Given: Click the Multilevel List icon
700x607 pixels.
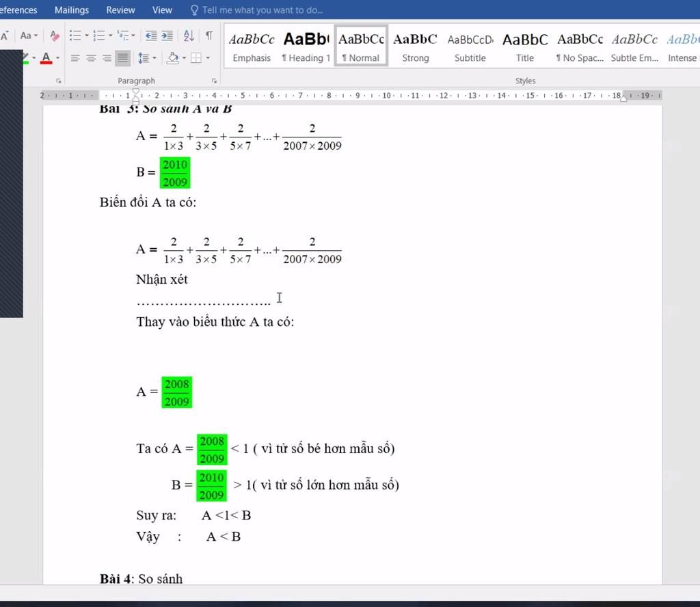Looking at the screenshot, I should 122,36.
